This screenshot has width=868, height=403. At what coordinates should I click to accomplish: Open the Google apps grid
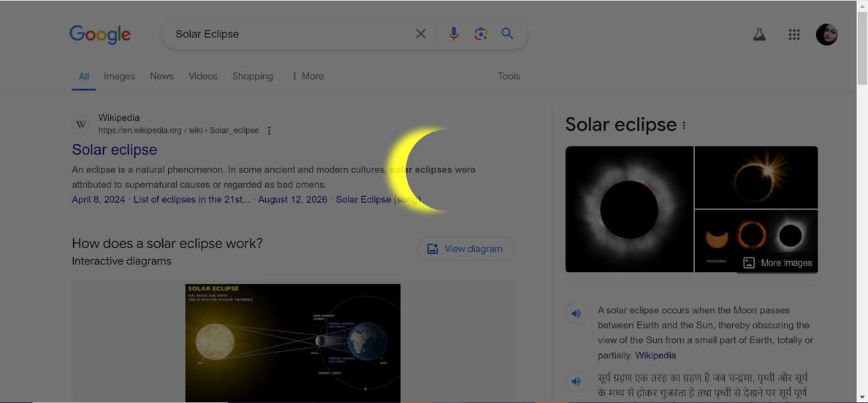tap(794, 35)
